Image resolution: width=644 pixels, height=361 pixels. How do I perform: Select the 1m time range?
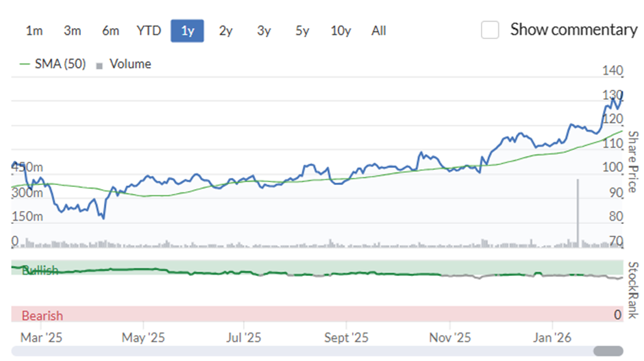click(x=34, y=31)
